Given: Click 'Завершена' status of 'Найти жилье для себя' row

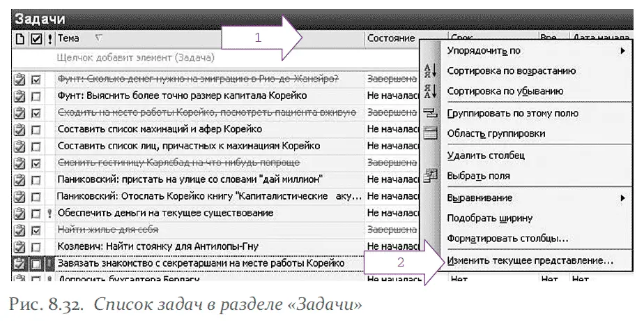Looking at the screenshot, I should tap(392, 230).
